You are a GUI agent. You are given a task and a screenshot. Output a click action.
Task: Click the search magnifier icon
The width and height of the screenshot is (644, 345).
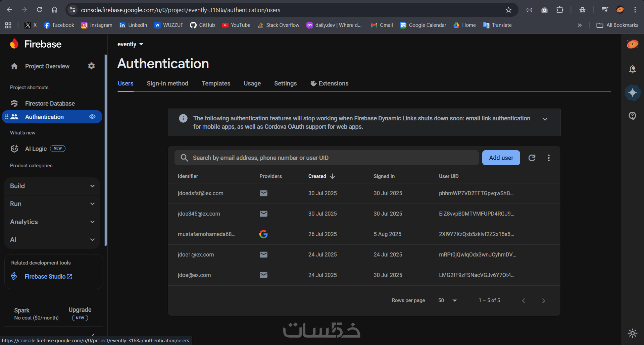pyautogui.click(x=184, y=158)
